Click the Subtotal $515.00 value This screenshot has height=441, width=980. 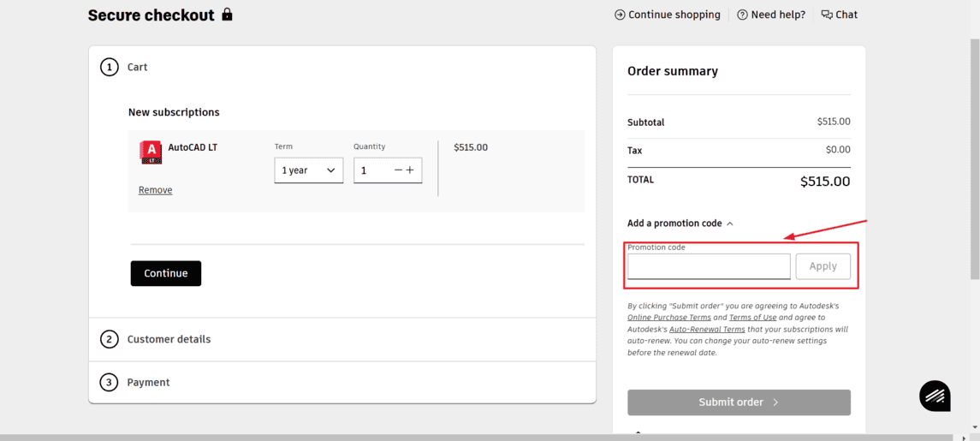[x=834, y=122]
